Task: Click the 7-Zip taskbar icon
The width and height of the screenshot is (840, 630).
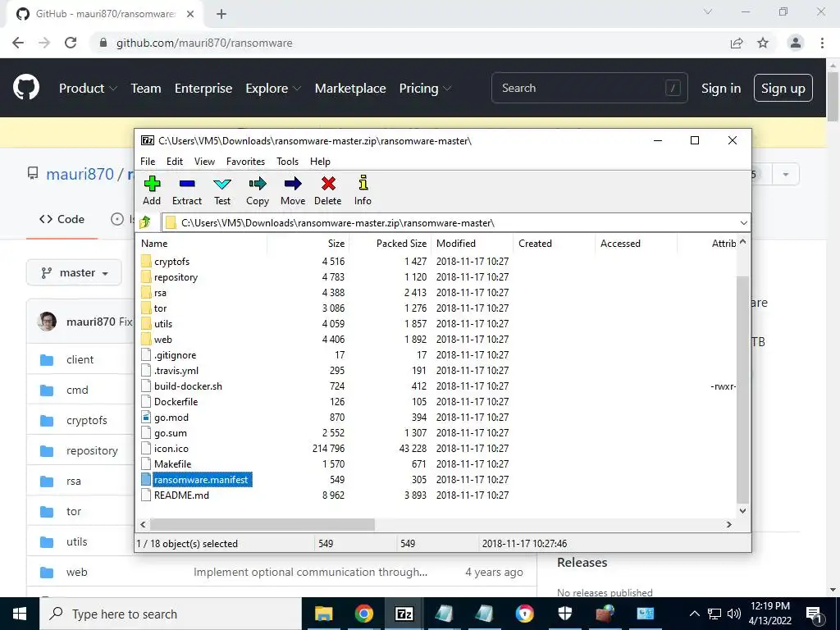Action: coord(404,614)
